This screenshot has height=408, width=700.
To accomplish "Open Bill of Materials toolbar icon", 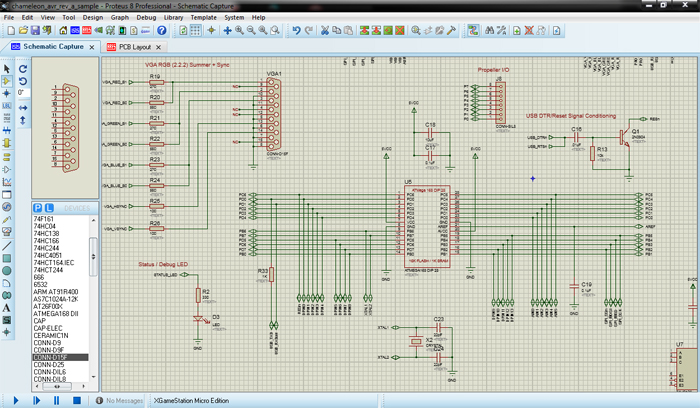I will [133, 30].
